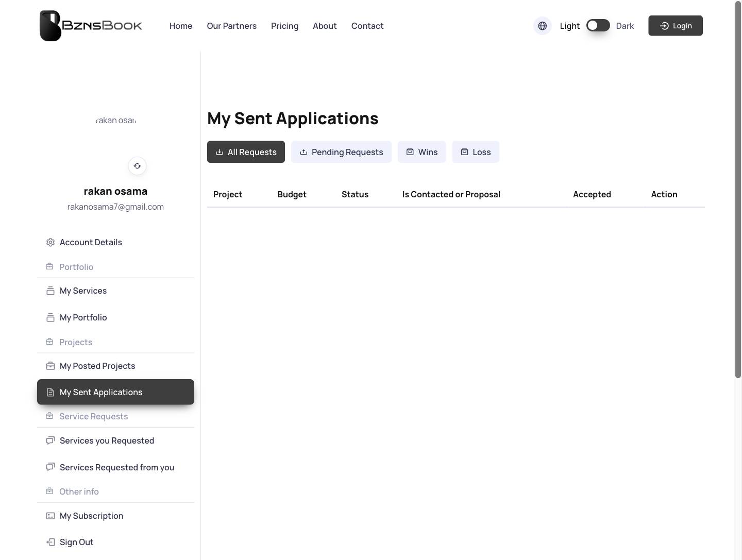Click the BznsBook logo

click(91, 26)
